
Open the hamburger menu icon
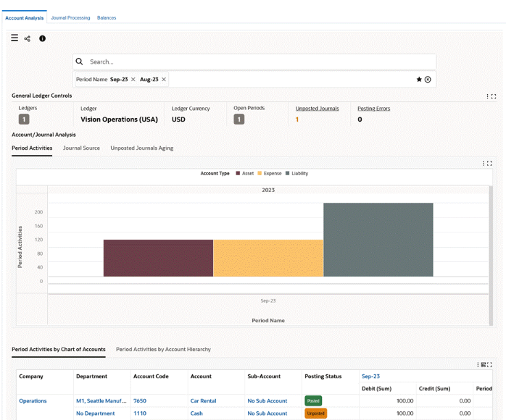[14, 38]
